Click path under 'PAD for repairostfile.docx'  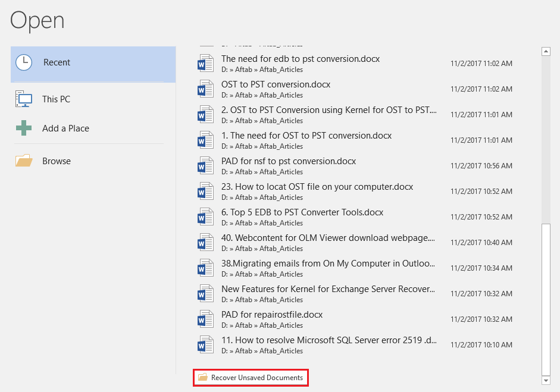click(x=262, y=325)
